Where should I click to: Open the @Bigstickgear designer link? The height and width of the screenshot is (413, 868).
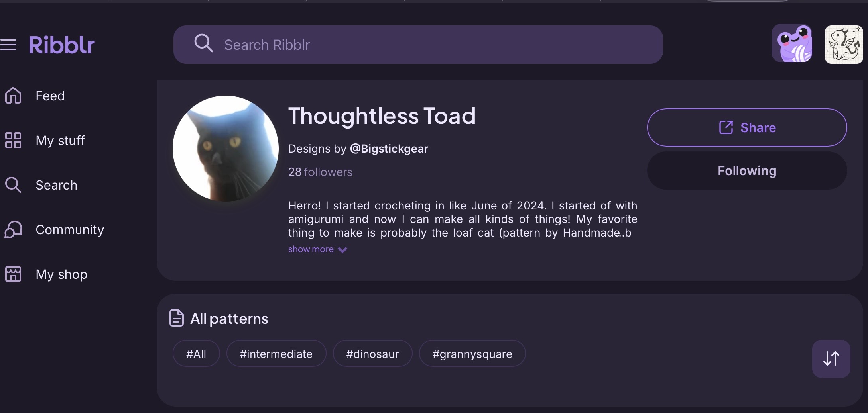(389, 149)
